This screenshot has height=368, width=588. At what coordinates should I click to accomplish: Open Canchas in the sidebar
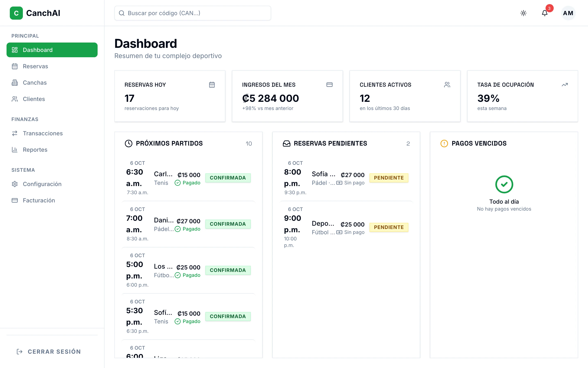(x=52, y=83)
